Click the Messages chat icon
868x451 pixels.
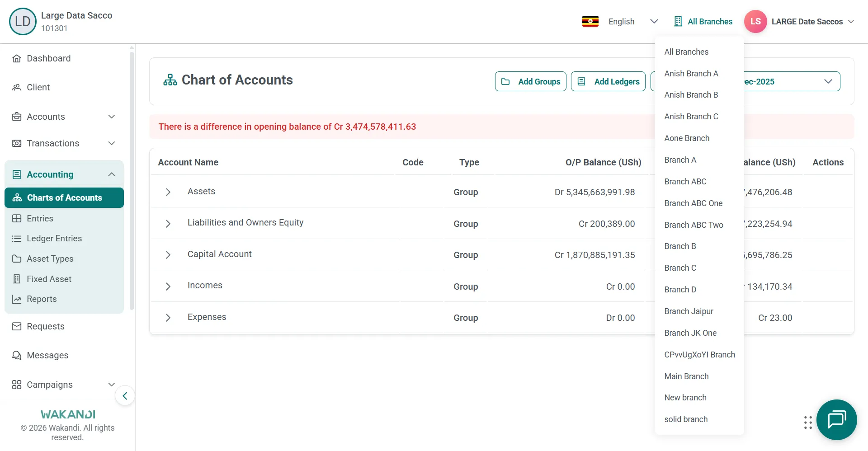[x=17, y=355]
